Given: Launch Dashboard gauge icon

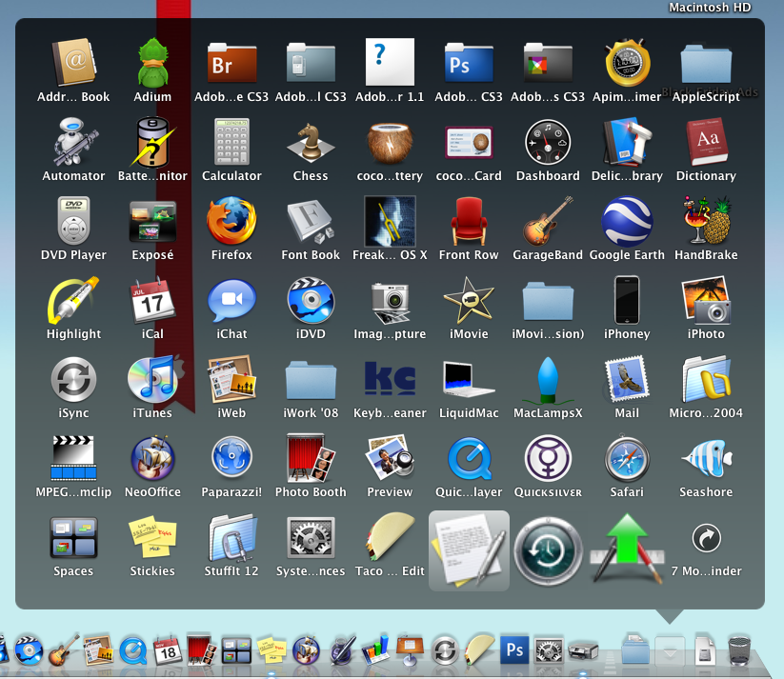Looking at the screenshot, I should (548, 142).
